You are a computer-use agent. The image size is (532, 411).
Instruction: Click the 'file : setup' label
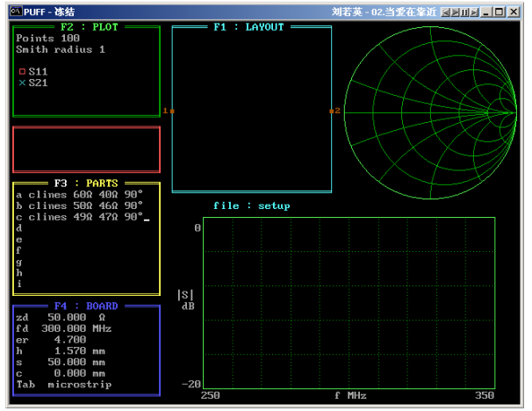252,205
